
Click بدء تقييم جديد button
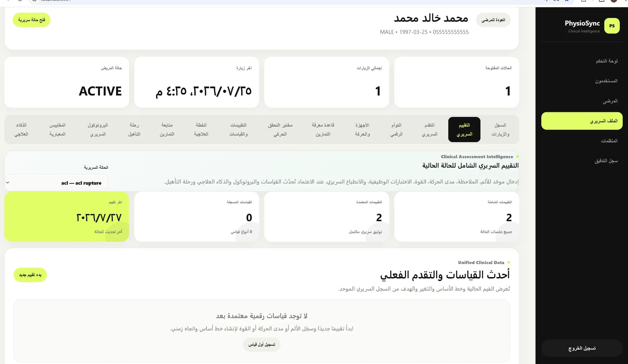(x=30, y=275)
